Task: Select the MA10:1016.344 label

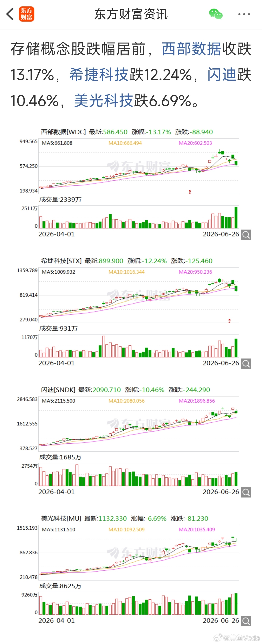Action: (x=127, y=272)
